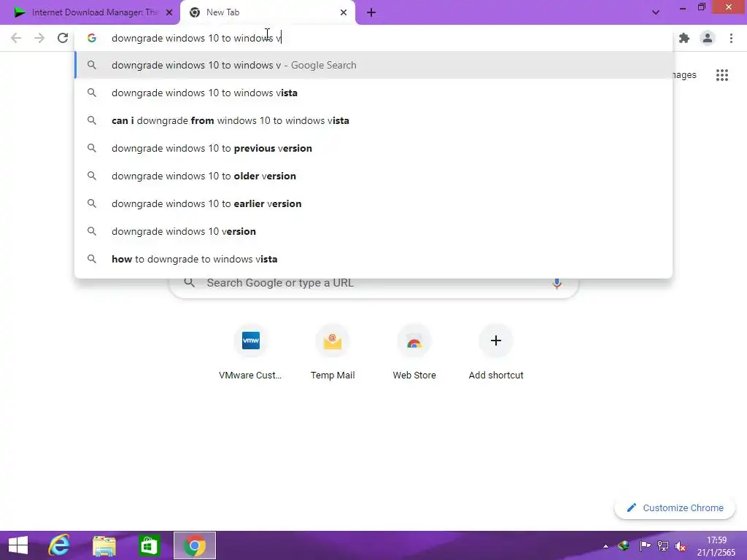
Task: Open Chrome three-dot menu
Action: point(731,38)
